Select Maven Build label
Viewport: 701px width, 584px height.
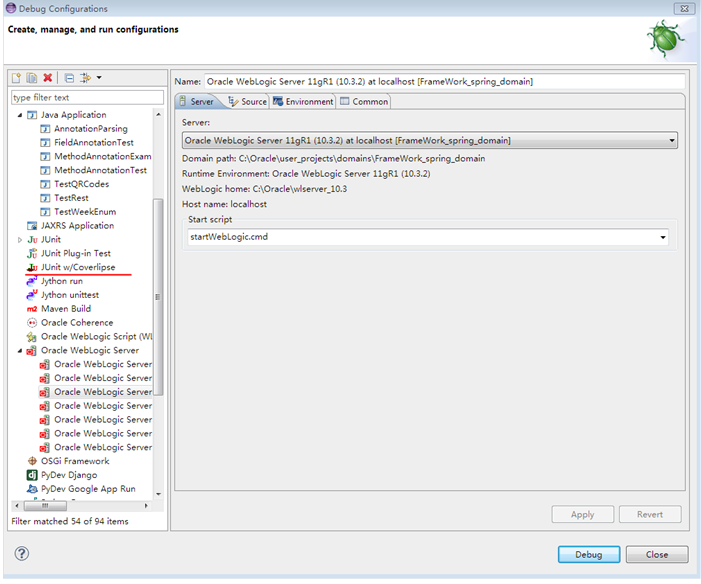[x=66, y=309]
